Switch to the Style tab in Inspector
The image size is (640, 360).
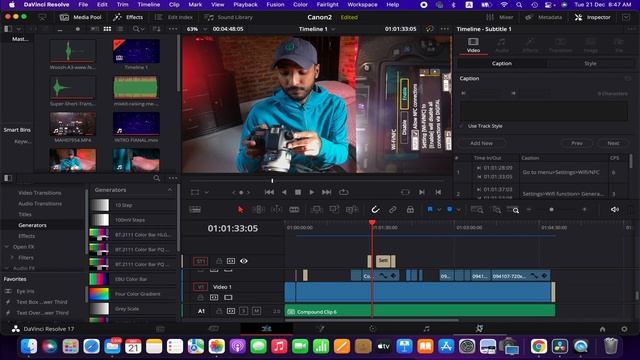click(x=590, y=64)
